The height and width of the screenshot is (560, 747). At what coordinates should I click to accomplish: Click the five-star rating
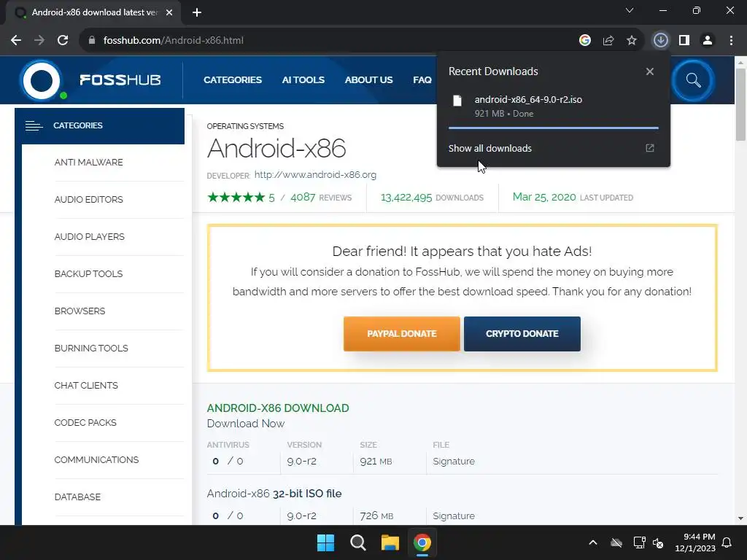[x=236, y=197]
